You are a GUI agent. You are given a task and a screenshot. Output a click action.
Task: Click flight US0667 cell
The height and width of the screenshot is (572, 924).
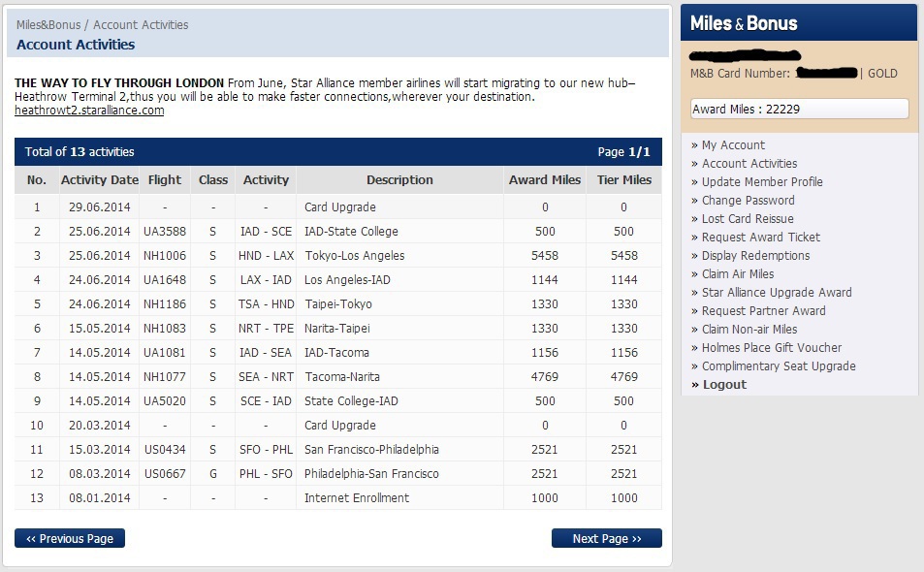click(165, 474)
